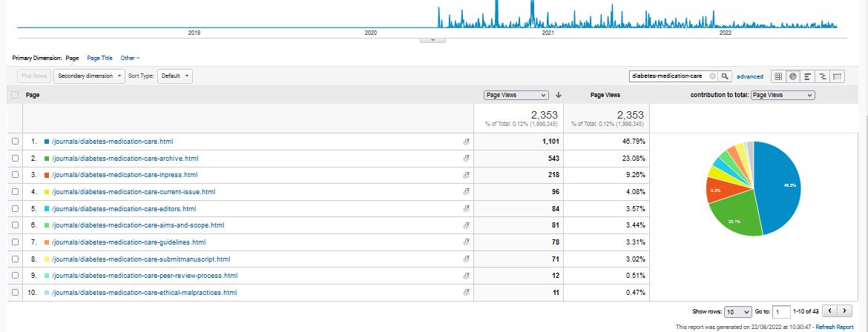Open ethical-malpractices.html external link icon

pos(466,292)
